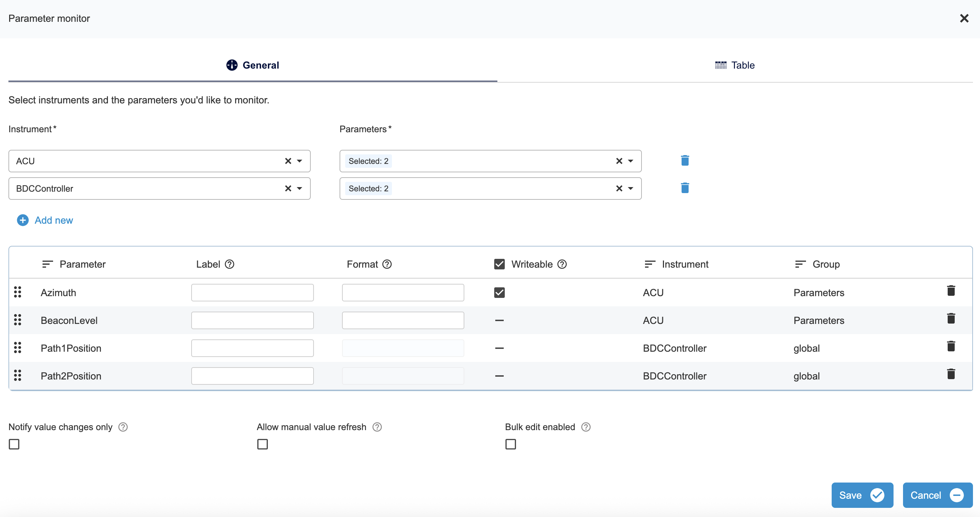Enable Notify value changes only
Image resolution: width=980 pixels, height=517 pixels.
(x=14, y=444)
